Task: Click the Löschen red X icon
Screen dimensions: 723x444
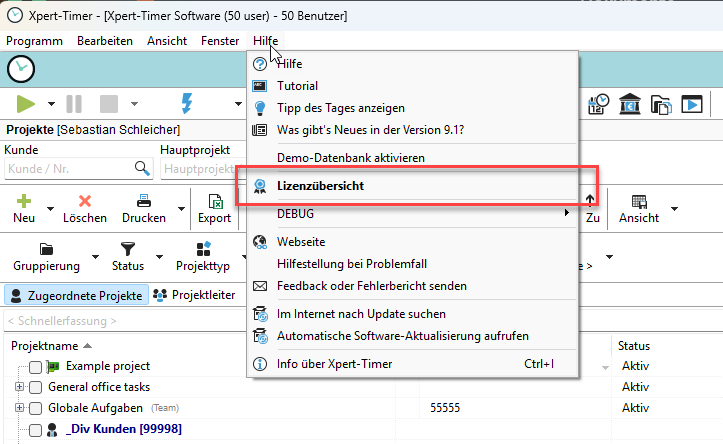Action: [85, 201]
